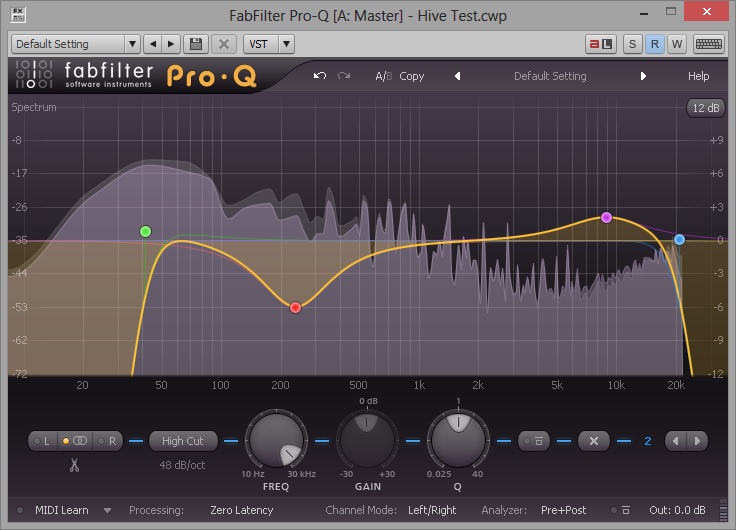Click the redo arrow icon

pos(345,76)
